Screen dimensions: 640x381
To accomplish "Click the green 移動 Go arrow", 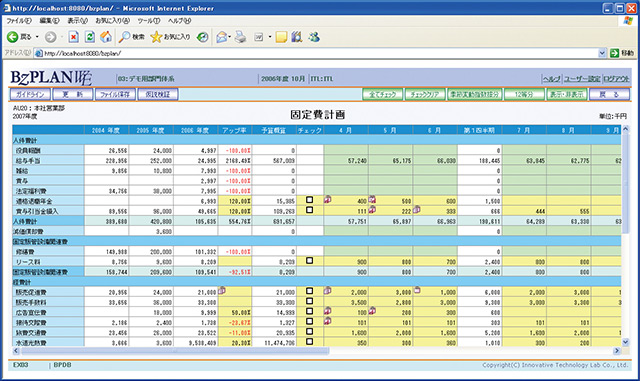I will (x=614, y=53).
